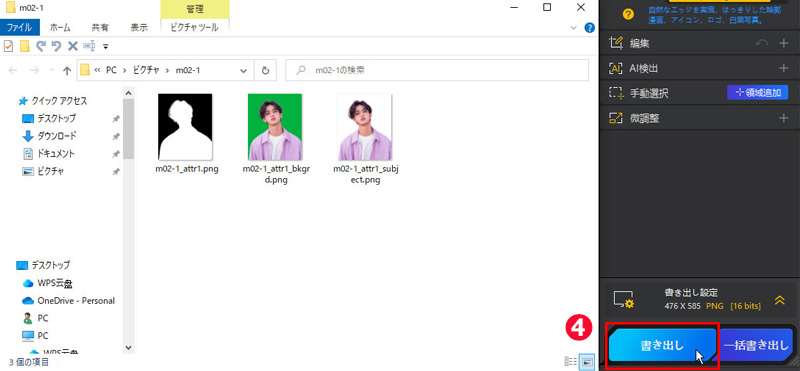Screen dimensions: 800x371
Task: Click the Delete X icon in Explorer toolbar
Action: [x=73, y=46]
